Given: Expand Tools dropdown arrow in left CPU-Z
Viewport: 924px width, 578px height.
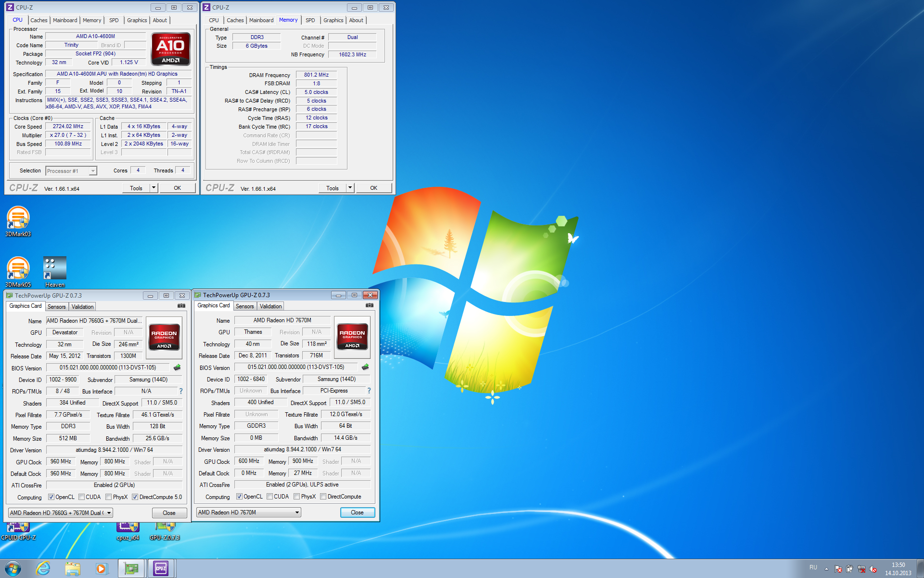Looking at the screenshot, I should coord(154,188).
